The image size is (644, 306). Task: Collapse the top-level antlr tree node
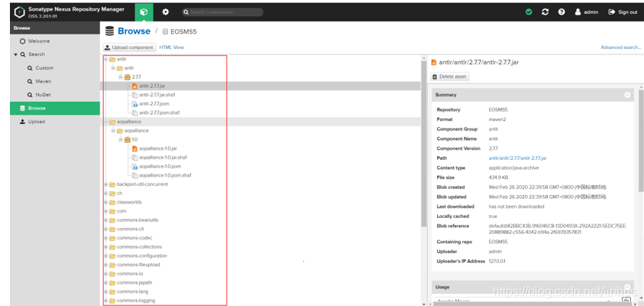coord(106,59)
